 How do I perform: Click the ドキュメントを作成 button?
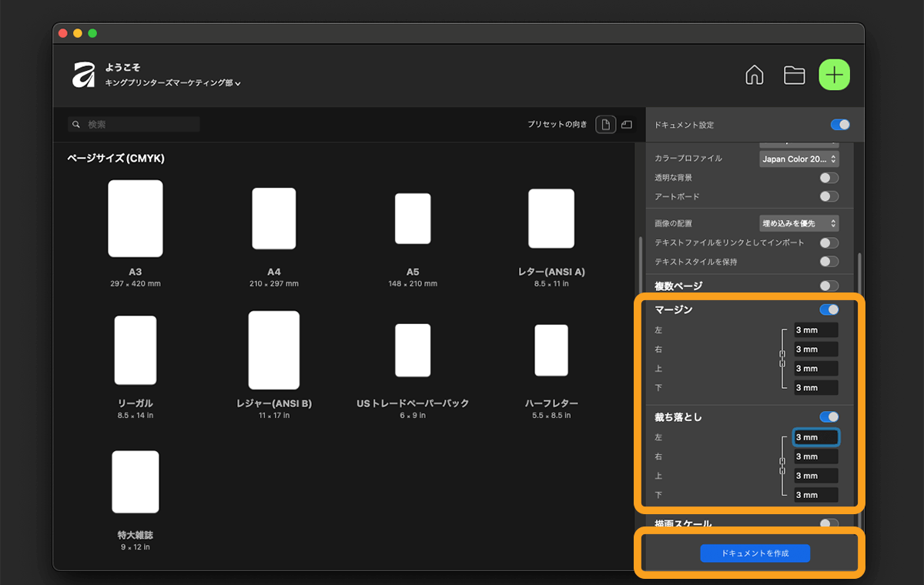click(755, 553)
